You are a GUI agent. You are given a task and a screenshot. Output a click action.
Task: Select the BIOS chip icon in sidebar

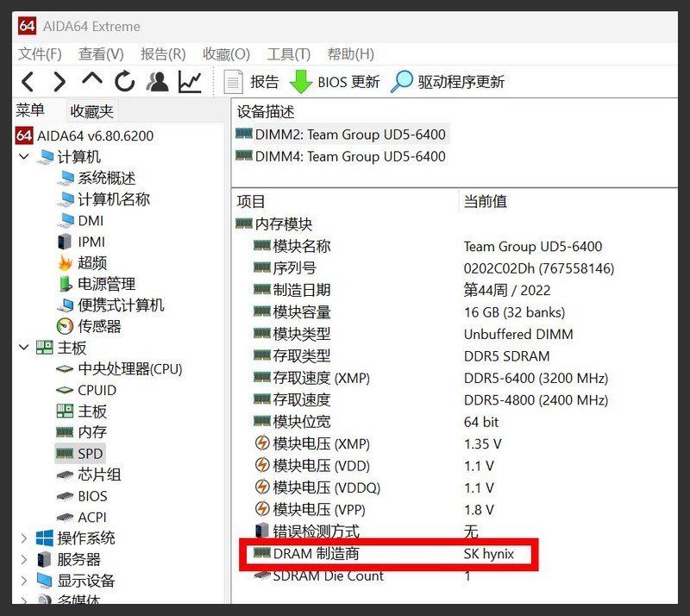tap(63, 495)
